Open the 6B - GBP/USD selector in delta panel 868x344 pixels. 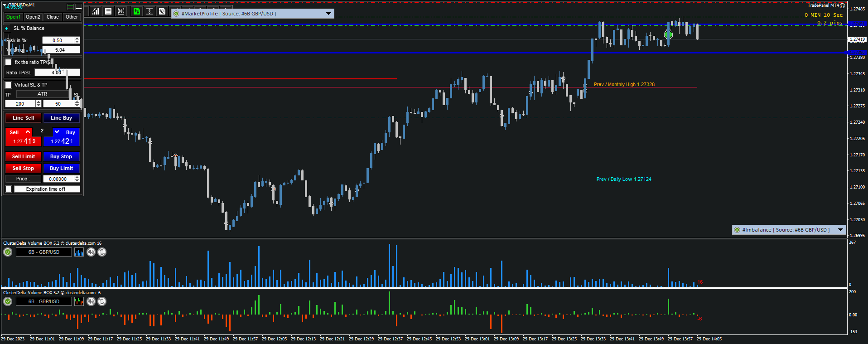pos(44,301)
